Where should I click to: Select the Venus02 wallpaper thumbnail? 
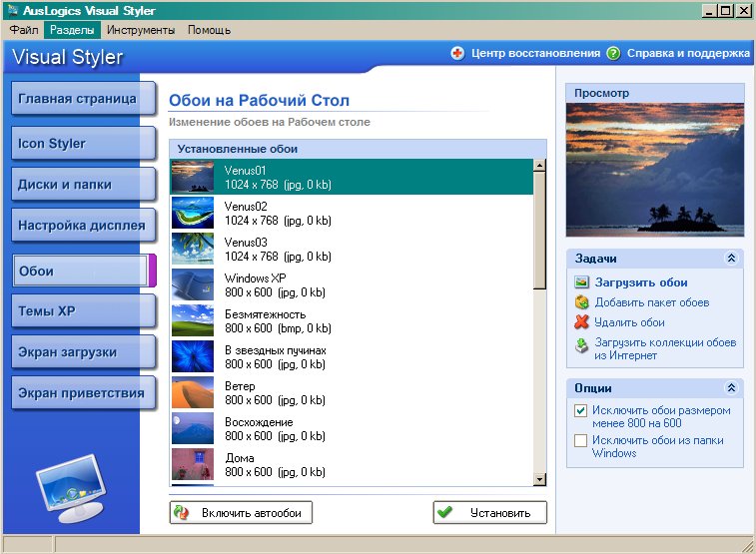(193, 213)
